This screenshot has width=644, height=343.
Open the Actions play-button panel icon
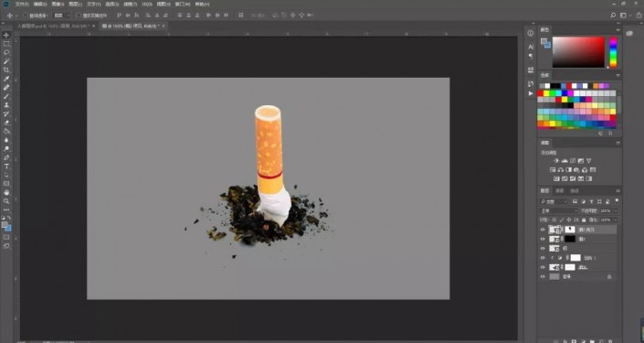pyautogui.click(x=531, y=93)
